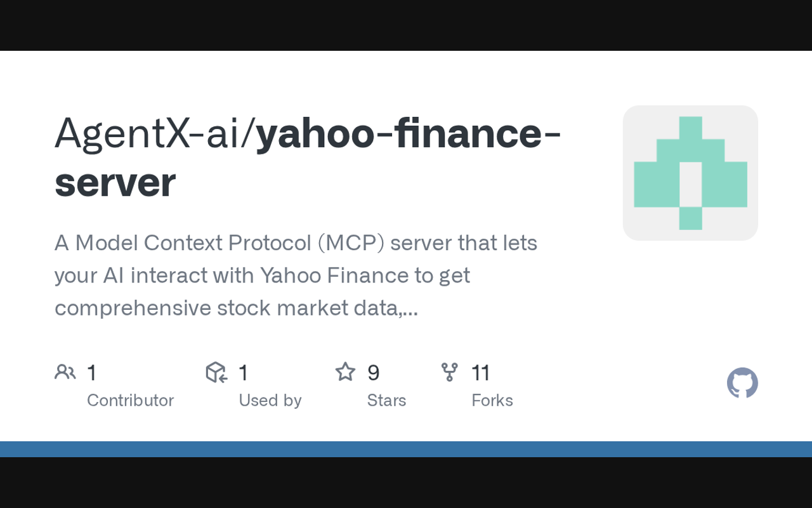Select the repository description paragraph

coord(296,275)
